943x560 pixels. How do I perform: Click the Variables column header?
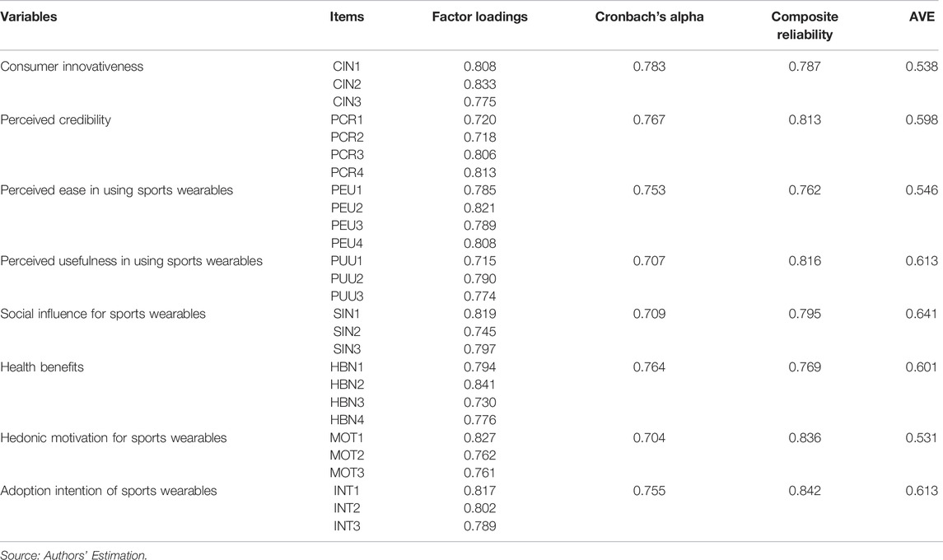28,16
